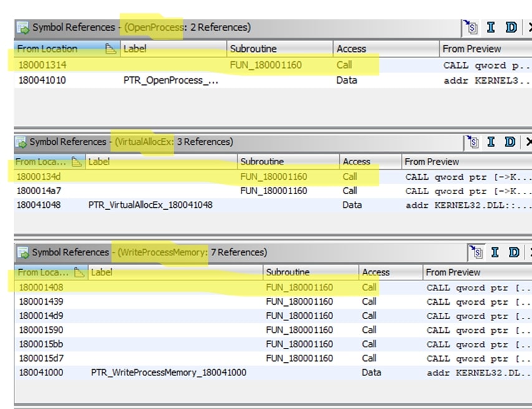This screenshot has width=532, height=409.
Task: Click sort indicator in VirtualAllocEx From Location header
Action: coord(77,162)
